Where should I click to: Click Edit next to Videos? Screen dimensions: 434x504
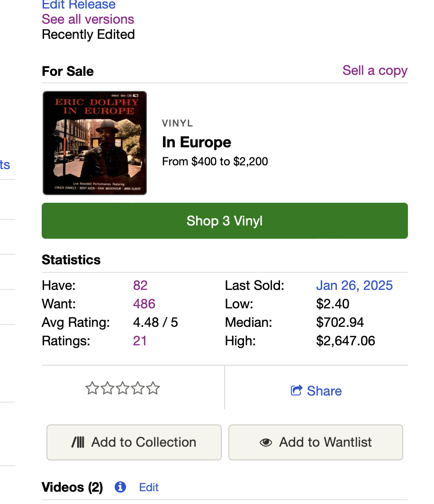tap(149, 487)
